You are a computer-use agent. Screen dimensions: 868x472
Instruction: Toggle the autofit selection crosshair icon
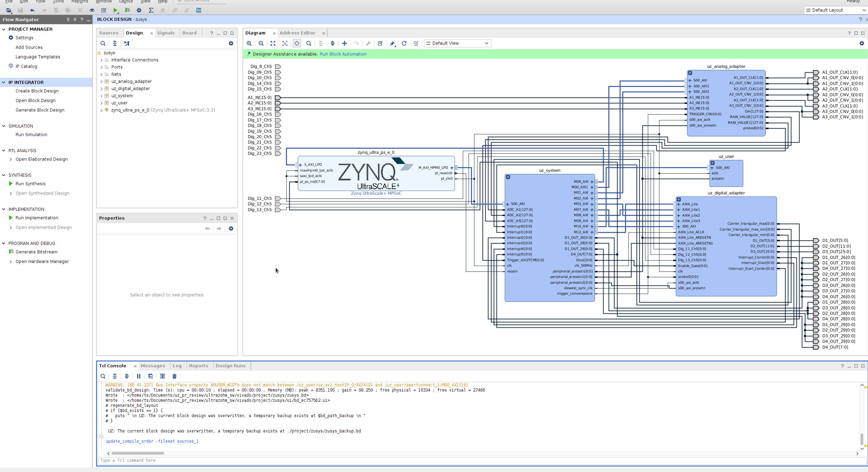[x=297, y=43]
